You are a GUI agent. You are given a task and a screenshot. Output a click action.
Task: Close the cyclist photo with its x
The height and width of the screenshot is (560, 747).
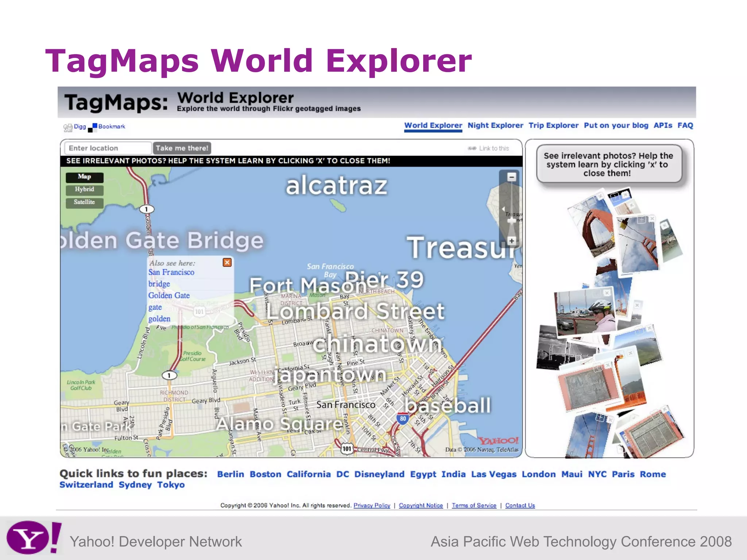(x=607, y=293)
